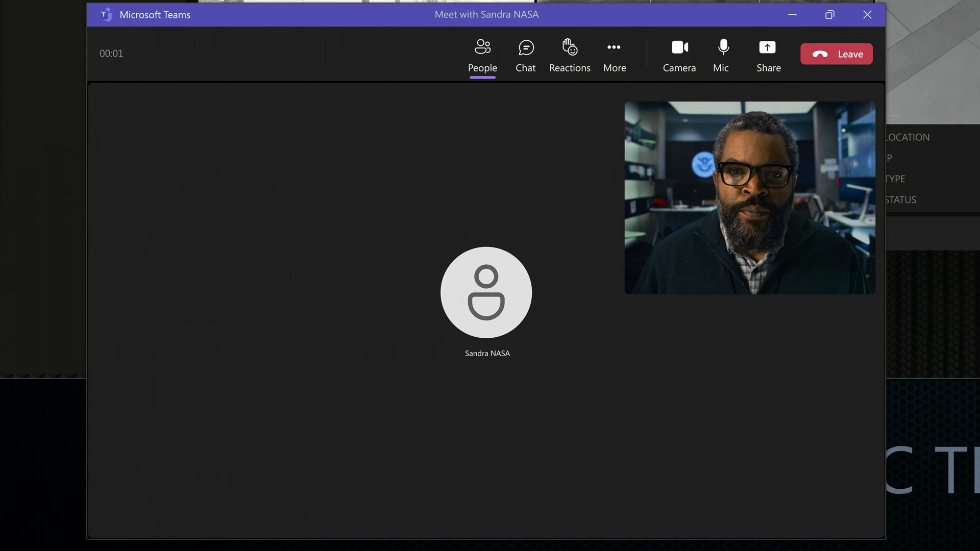Image resolution: width=980 pixels, height=551 pixels.
Task: Open the Reactions hand icon
Action: point(570,47)
